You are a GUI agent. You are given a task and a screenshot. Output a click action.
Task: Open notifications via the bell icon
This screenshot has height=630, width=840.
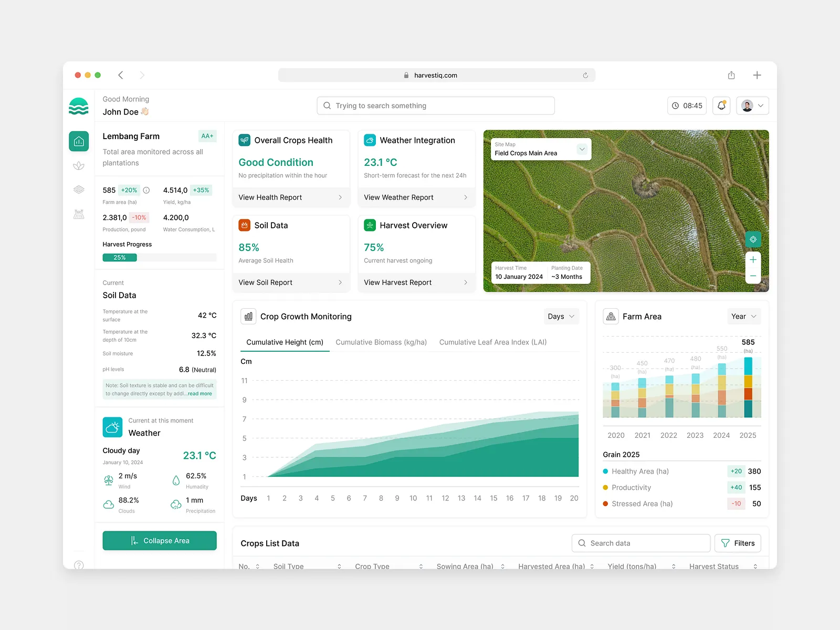point(721,106)
